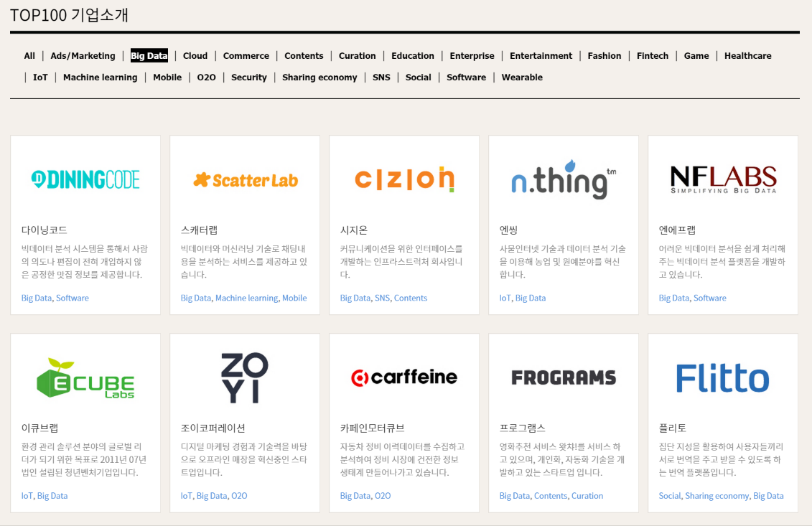
Task: Click the Social tag on Flitto card
Action: pyautogui.click(x=669, y=496)
